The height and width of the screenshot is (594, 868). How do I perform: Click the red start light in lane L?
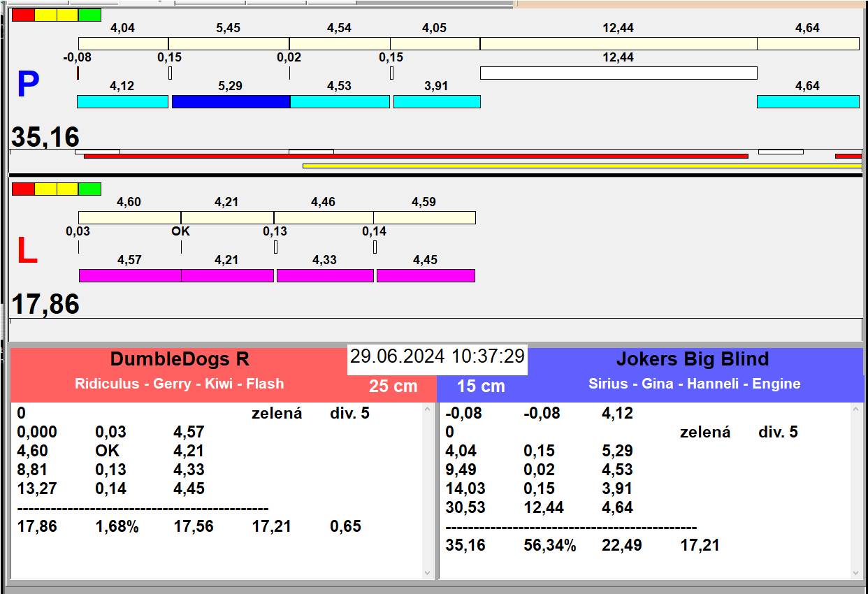point(23,189)
